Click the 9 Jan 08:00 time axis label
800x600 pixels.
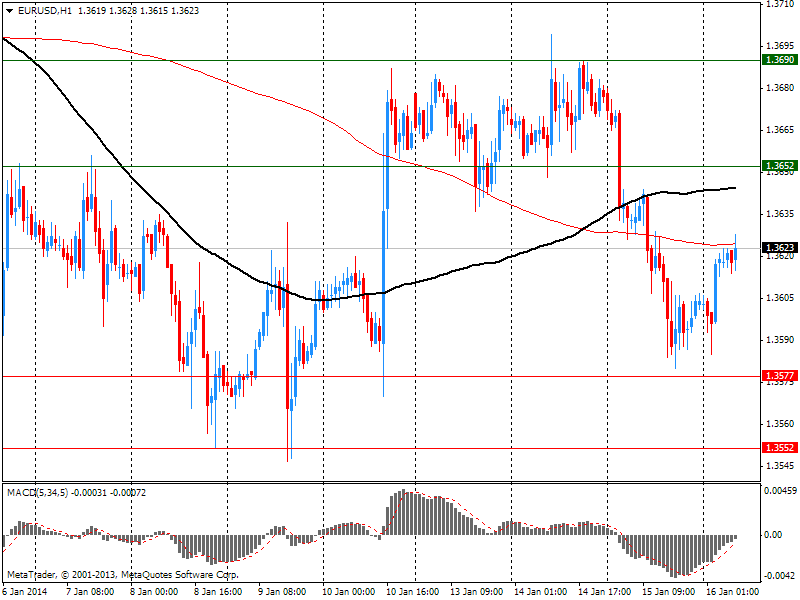pyautogui.click(x=282, y=591)
